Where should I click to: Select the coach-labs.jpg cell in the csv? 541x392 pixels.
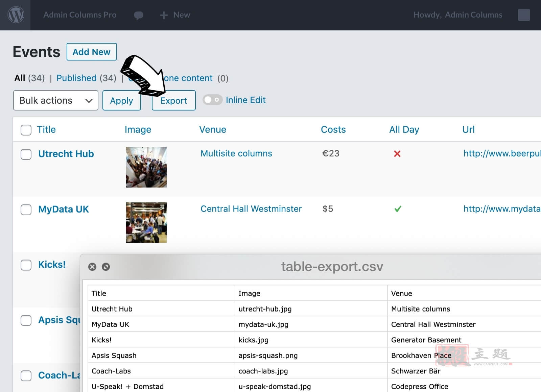coord(311,371)
